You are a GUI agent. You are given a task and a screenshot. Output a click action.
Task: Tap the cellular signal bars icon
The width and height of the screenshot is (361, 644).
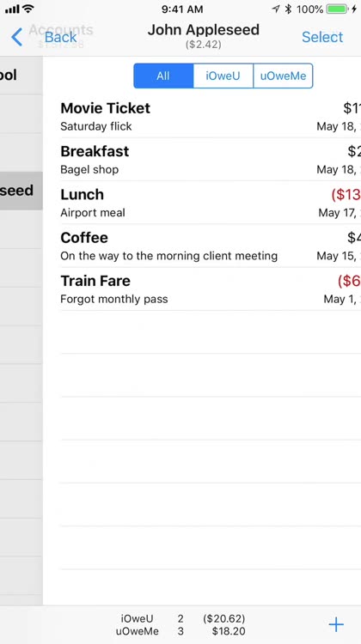[12, 9]
